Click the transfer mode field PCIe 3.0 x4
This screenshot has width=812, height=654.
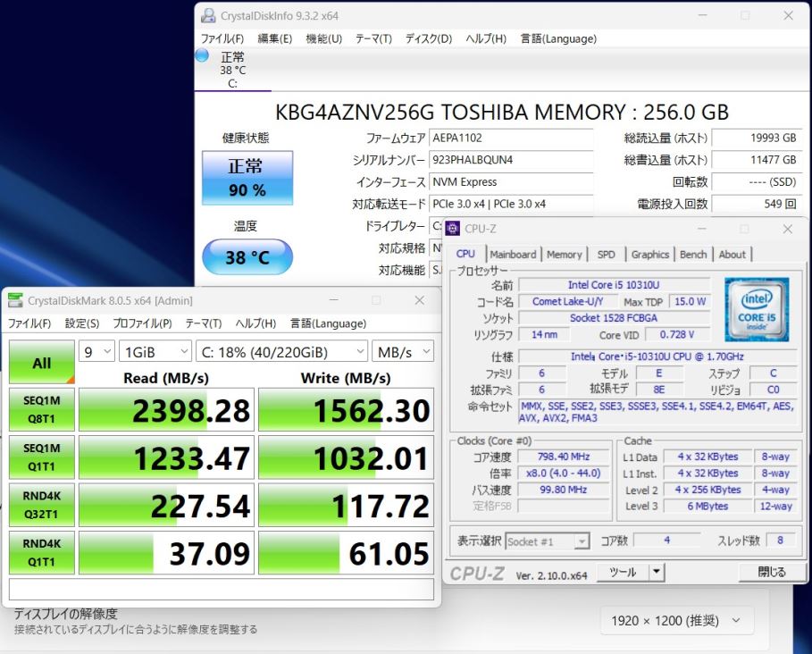[x=511, y=204]
